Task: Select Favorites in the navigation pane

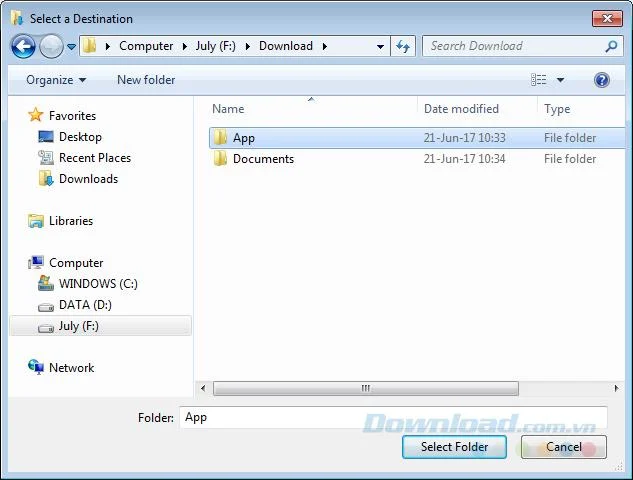Action: point(72,116)
